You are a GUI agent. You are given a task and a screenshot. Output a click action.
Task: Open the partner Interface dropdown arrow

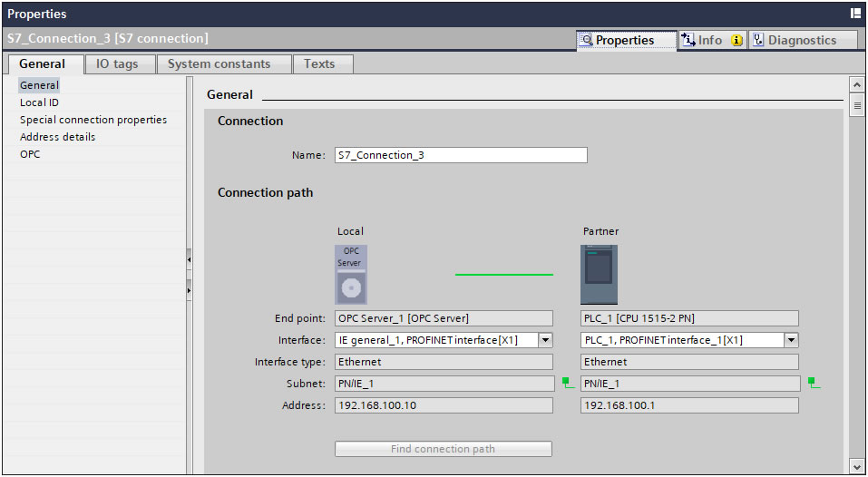coord(792,340)
